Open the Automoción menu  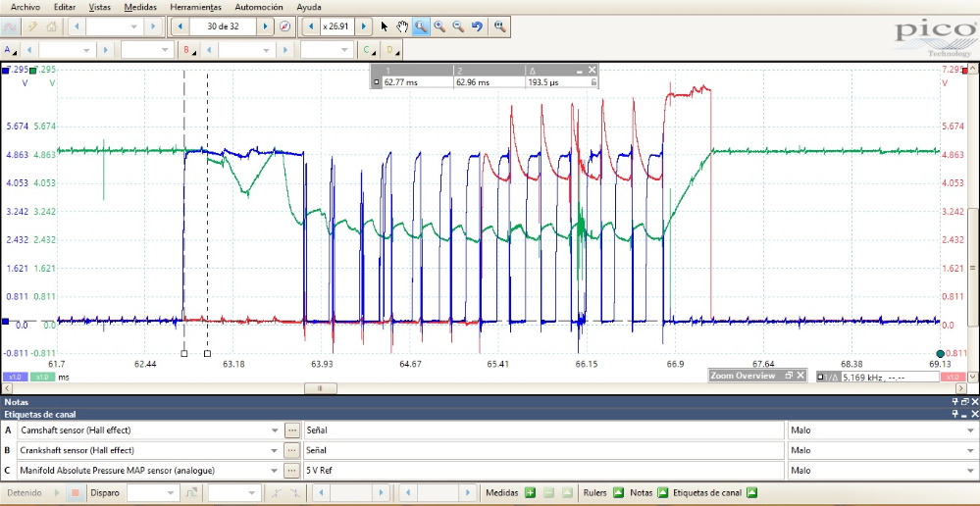(x=259, y=7)
